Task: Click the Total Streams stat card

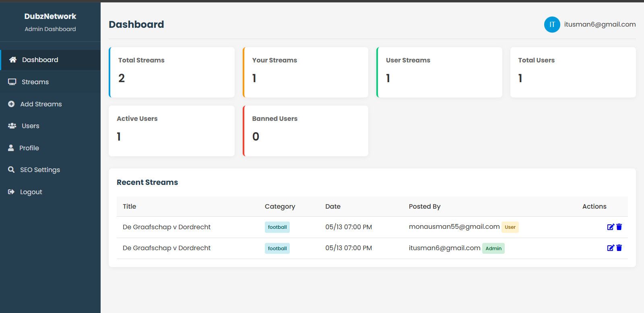Action: click(172, 72)
